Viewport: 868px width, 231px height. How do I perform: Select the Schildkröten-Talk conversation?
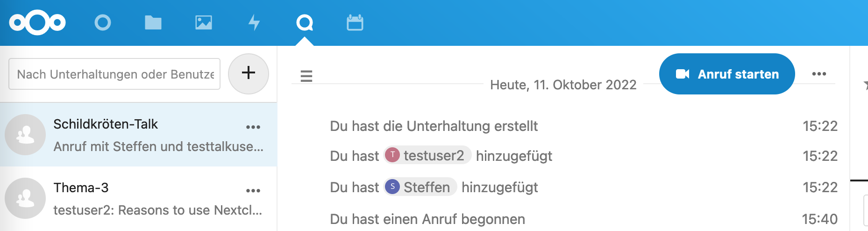[138, 135]
